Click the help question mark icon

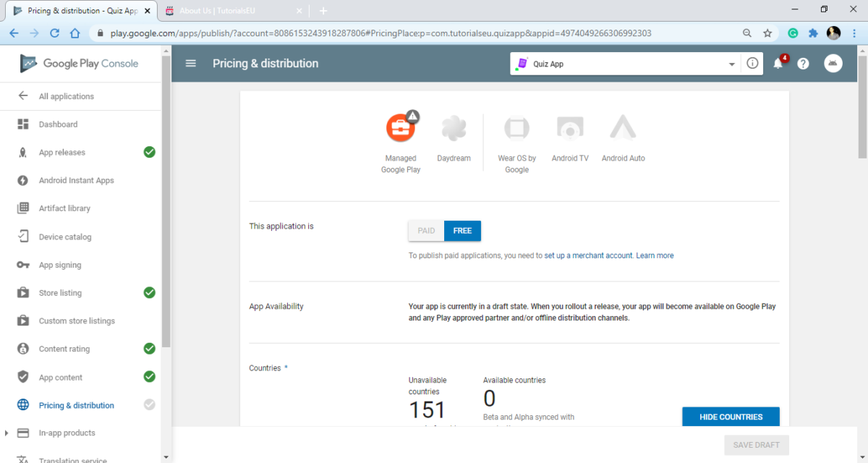click(x=803, y=64)
